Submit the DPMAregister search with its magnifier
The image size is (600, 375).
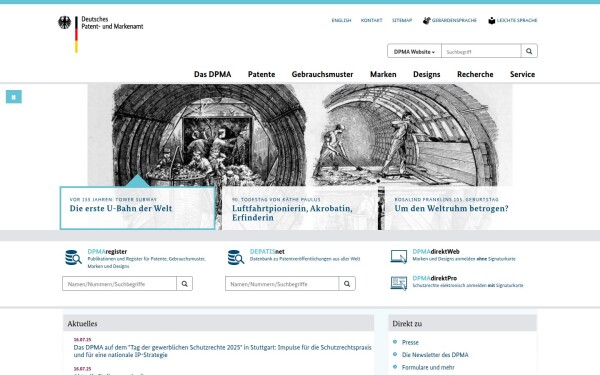184,284
